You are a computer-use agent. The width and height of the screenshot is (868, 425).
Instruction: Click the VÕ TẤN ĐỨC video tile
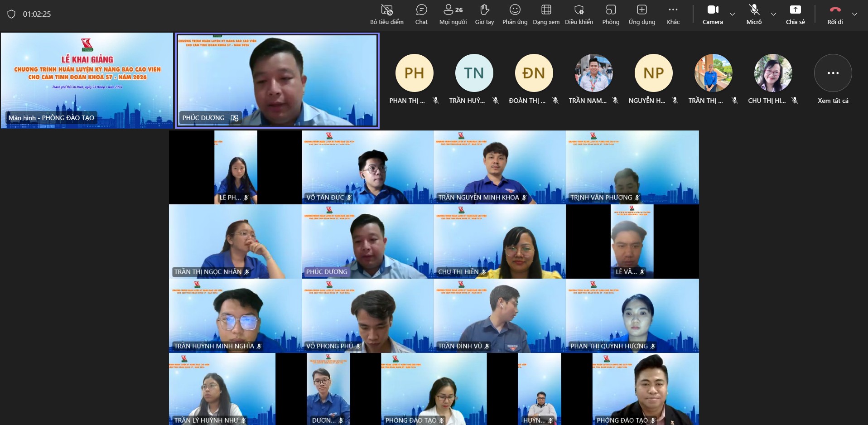tap(367, 167)
